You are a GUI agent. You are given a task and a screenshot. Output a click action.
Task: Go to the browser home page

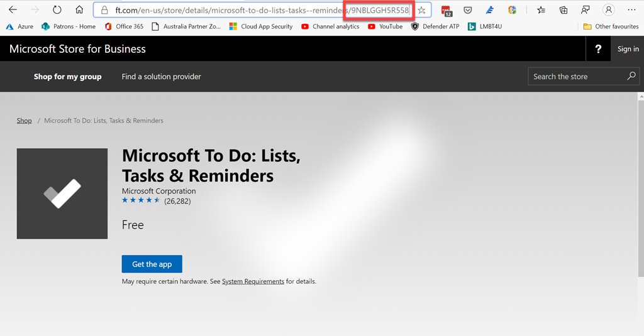79,10
